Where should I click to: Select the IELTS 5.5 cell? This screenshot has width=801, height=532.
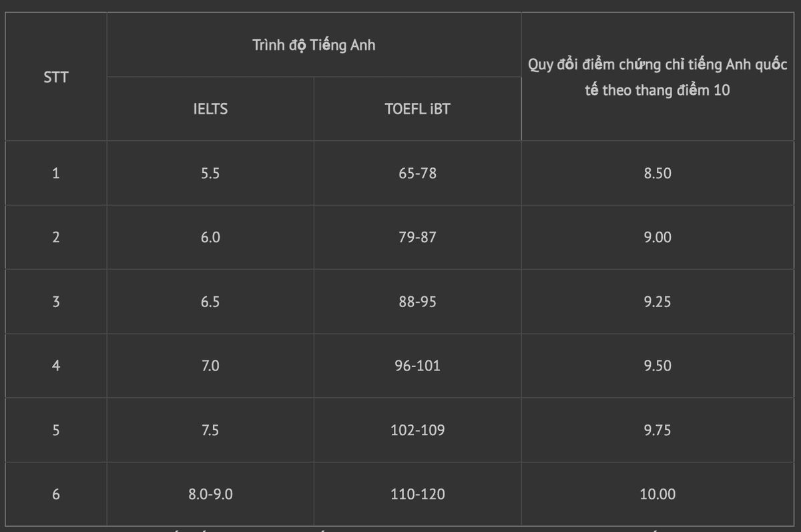click(210, 174)
